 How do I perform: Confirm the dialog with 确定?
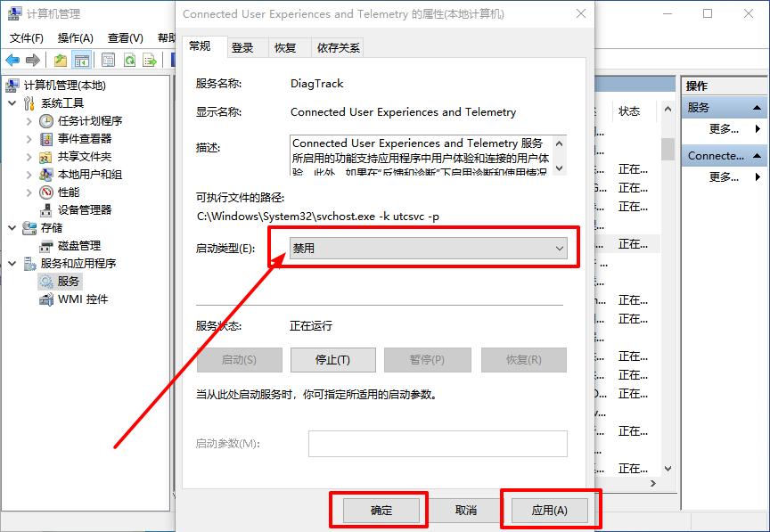pyautogui.click(x=381, y=511)
